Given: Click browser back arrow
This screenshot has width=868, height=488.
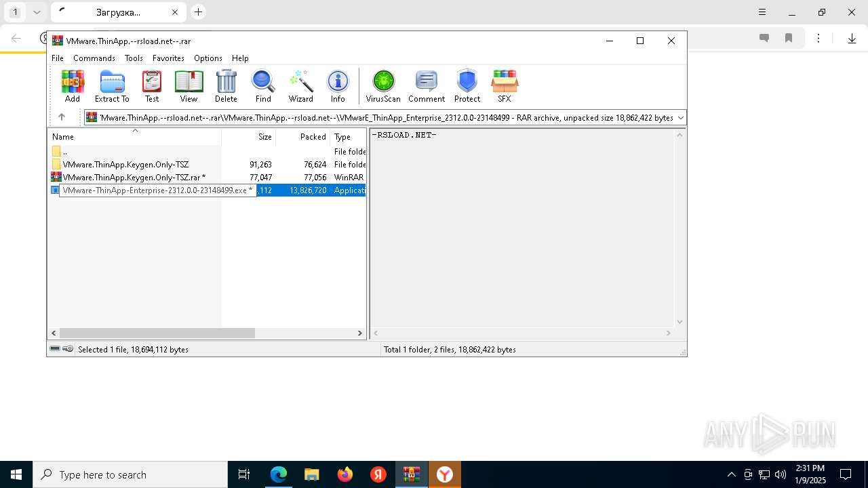Looking at the screenshot, I should coord(16,39).
